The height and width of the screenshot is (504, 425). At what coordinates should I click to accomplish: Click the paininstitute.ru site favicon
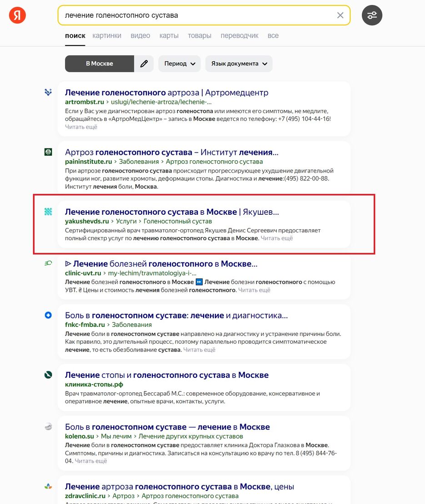48,152
